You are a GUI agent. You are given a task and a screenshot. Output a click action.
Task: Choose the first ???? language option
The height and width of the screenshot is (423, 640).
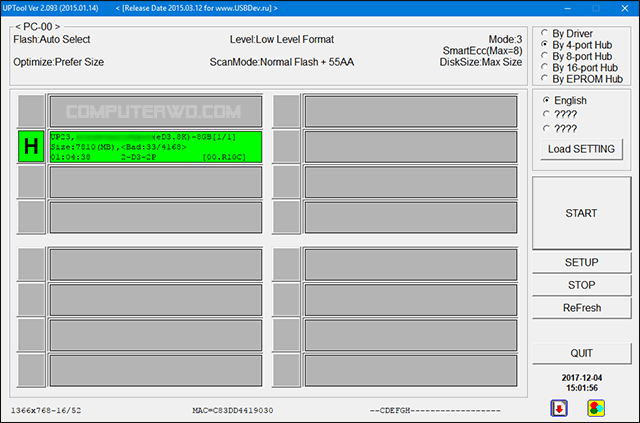pos(560,114)
